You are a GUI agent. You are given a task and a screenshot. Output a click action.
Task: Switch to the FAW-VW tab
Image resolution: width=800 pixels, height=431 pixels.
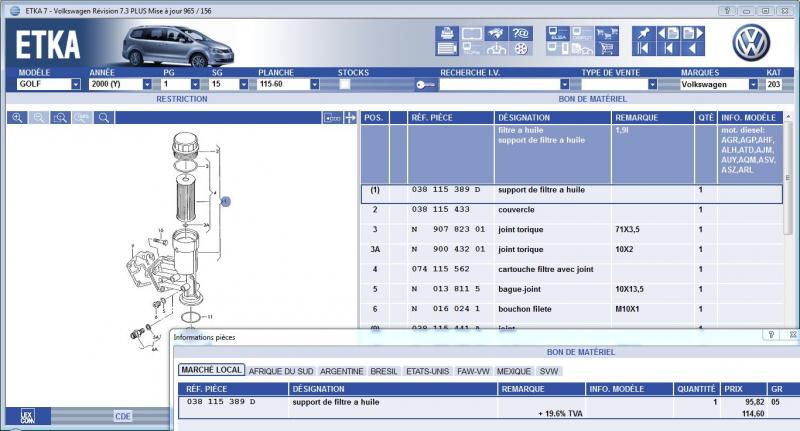coord(473,371)
